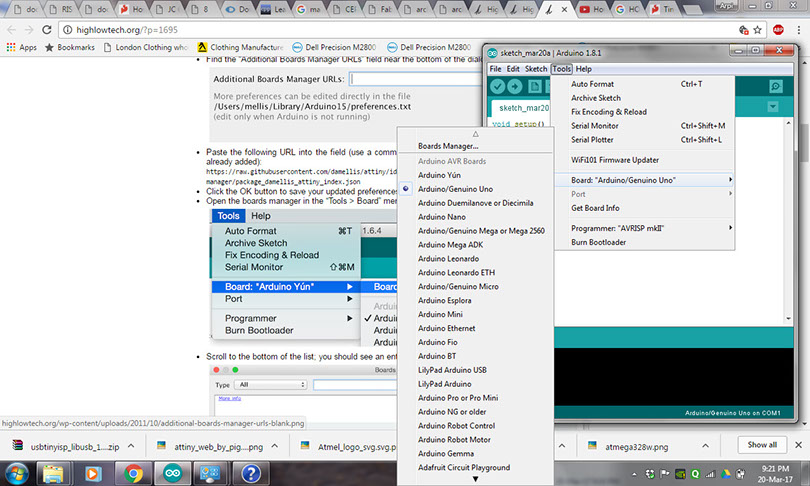Click the Additional Boards Manager URLs field

coord(416,79)
